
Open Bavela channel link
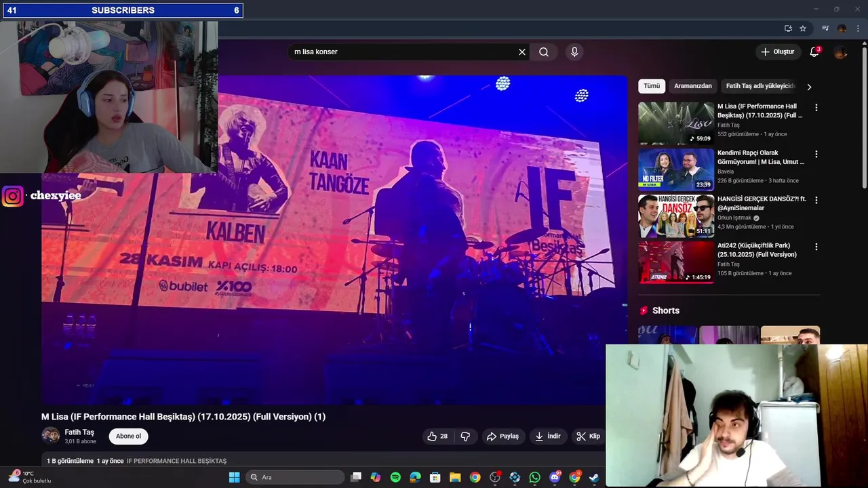pos(726,171)
